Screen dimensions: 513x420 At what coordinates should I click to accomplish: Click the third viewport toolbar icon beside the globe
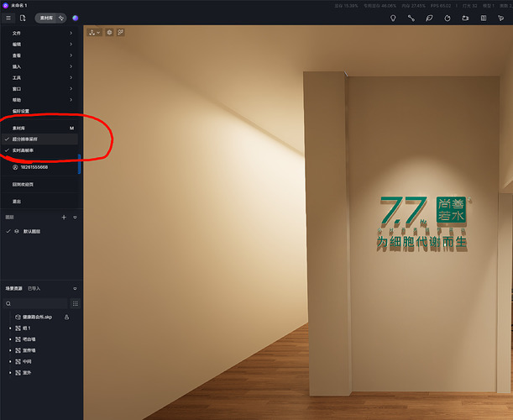click(120, 32)
